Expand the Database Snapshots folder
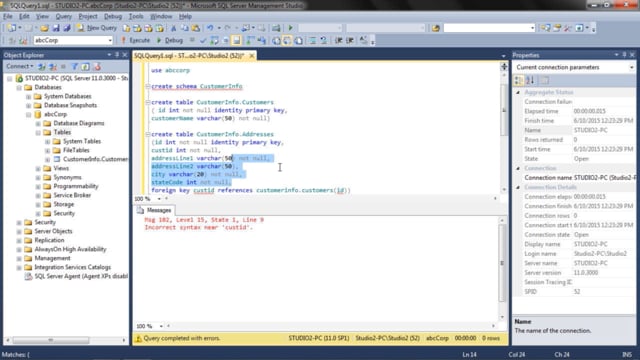640x360 pixels. [x=29, y=105]
